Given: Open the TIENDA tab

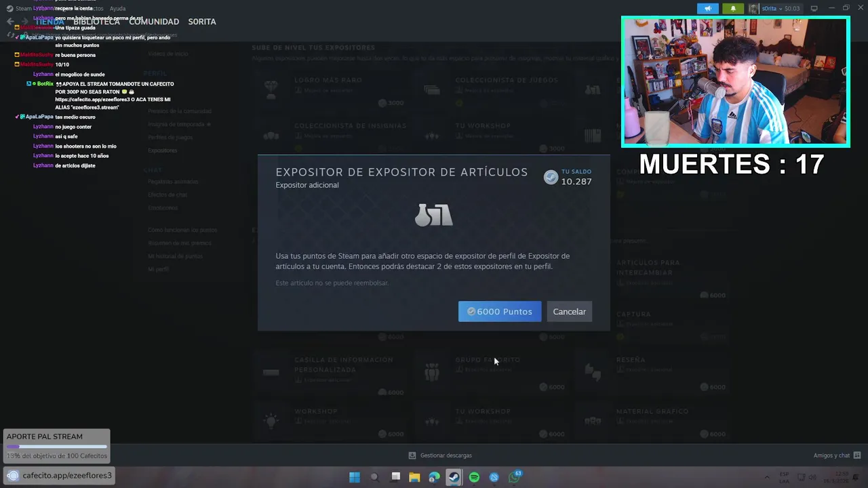Looking at the screenshot, I should (x=50, y=22).
